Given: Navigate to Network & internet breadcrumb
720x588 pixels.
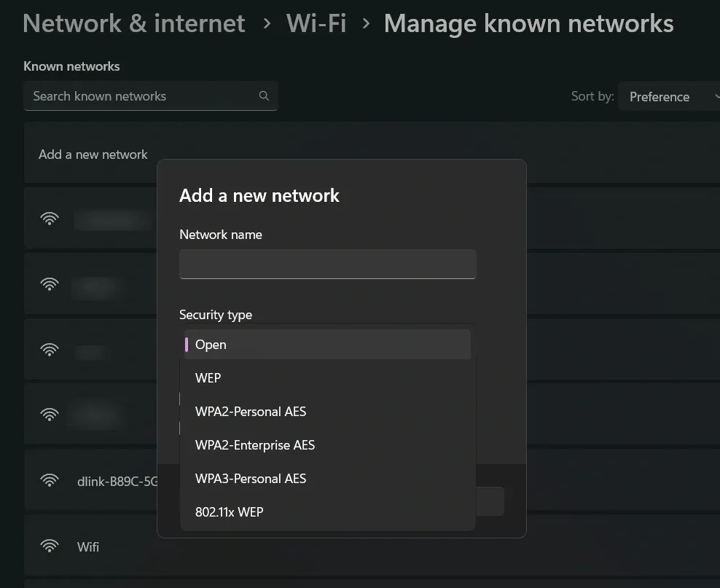Looking at the screenshot, I should [134, 24].
